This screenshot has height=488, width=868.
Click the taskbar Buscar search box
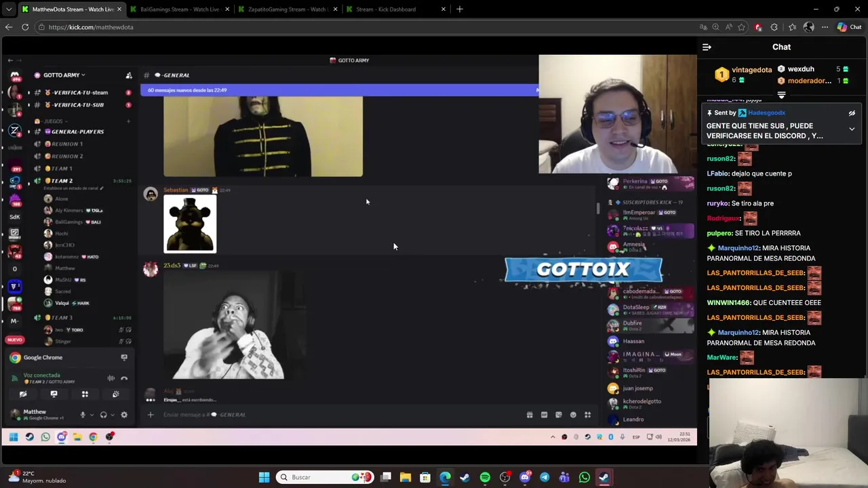(x=325, y=477)
